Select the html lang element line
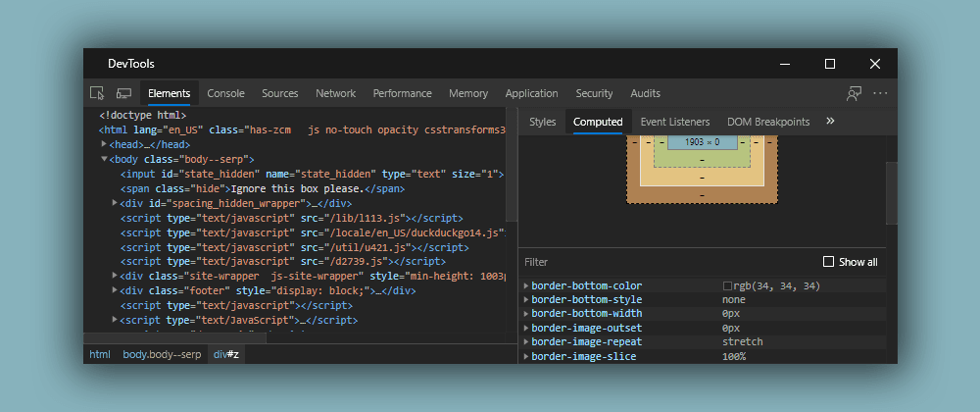 click(302, 130)
